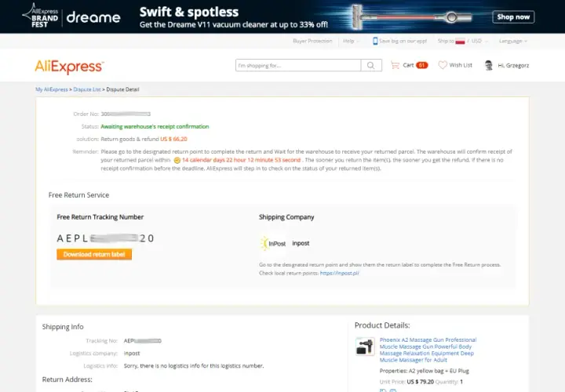This screenshot has width=565, height=392.
Task: Click the user avatar icon
Action: click(x=489, y=65)
